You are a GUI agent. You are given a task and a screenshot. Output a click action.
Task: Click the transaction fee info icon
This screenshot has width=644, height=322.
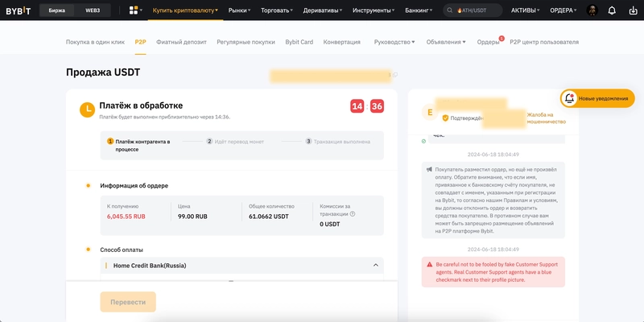(353, 214)
